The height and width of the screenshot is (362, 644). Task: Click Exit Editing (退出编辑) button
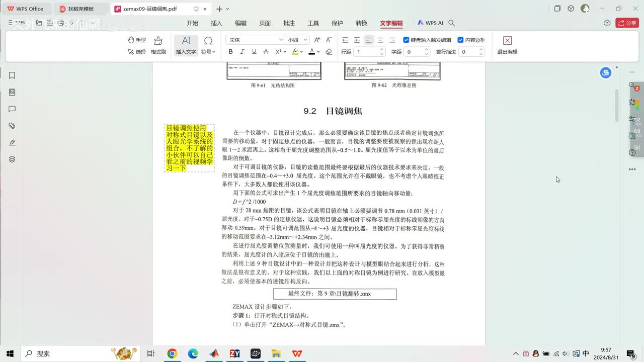tap(507, 45)
